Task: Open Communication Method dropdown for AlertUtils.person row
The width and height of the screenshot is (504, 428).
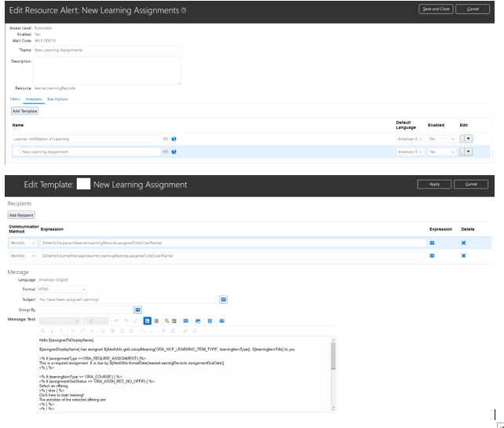Action: (23, 243)
